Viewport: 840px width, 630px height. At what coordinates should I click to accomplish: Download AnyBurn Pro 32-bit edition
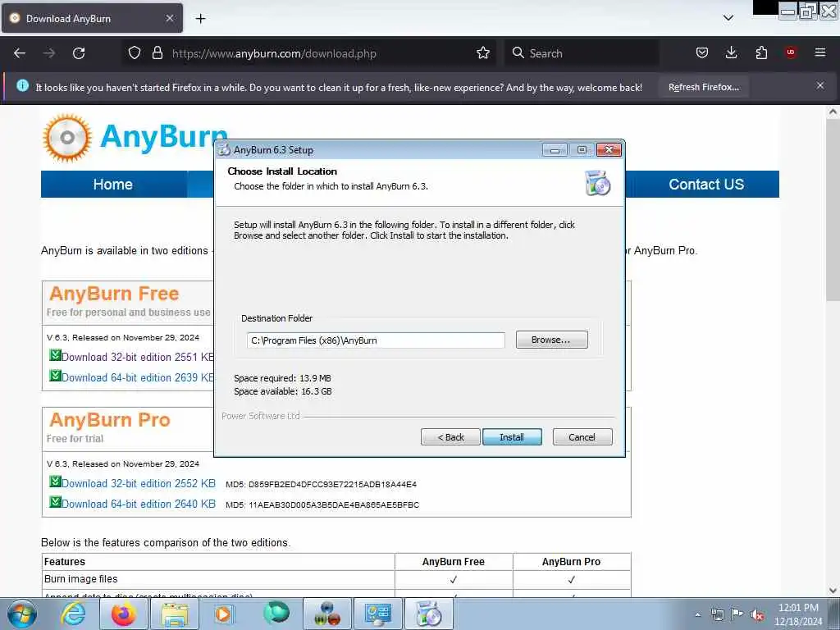(139, 484)
